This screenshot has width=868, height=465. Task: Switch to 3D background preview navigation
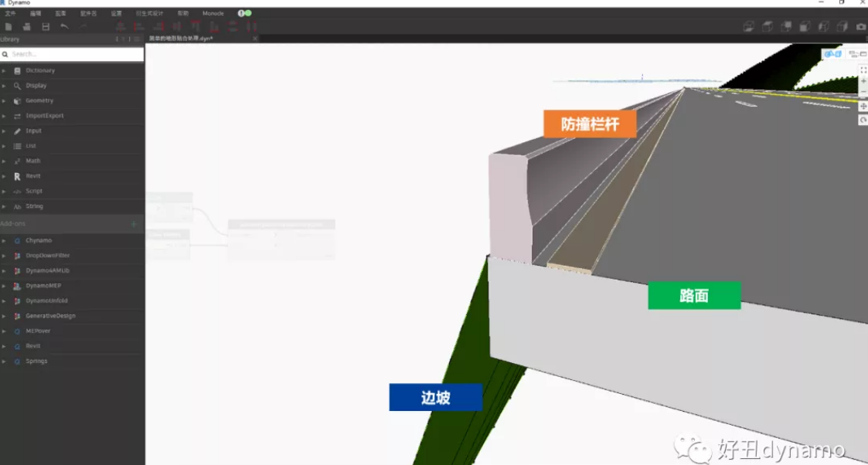pos(832,53)
